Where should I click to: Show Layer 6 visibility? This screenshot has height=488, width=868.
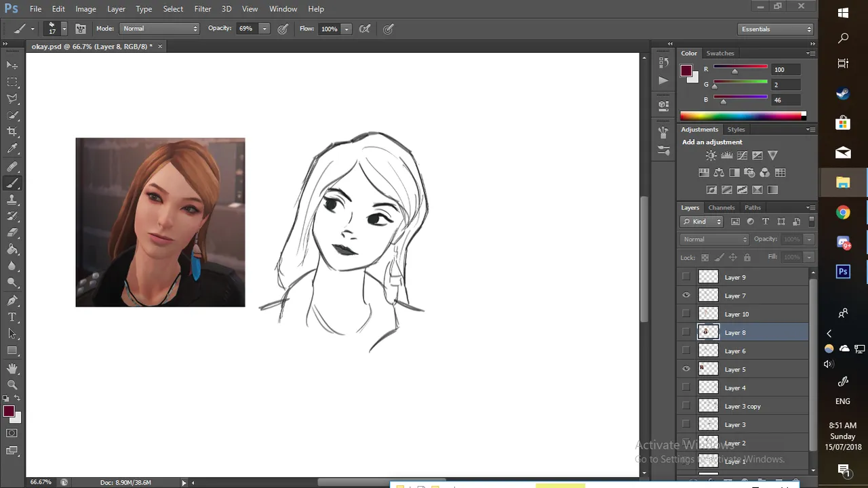(686, 350)
